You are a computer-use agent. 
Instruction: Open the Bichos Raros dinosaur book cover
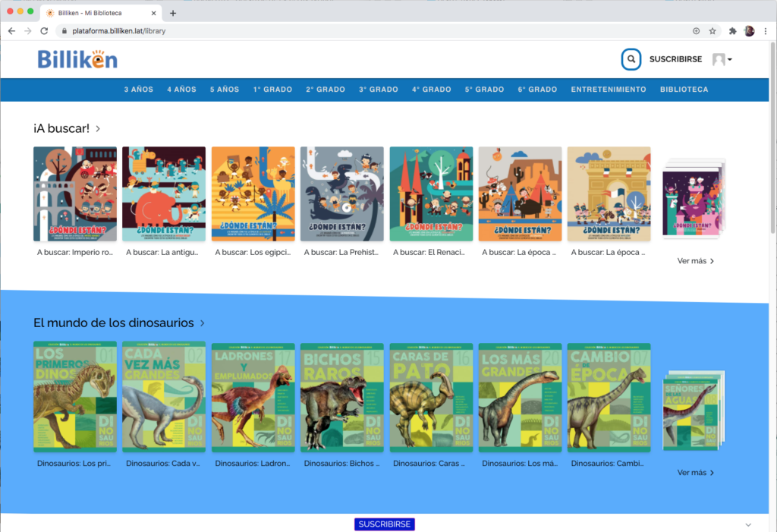(x=341, y=397)
